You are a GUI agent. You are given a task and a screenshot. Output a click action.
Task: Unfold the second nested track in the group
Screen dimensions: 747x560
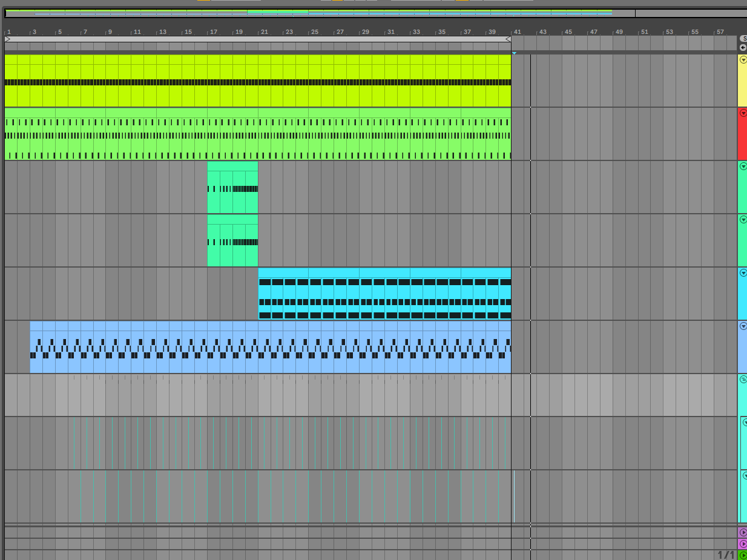point(745,475)
